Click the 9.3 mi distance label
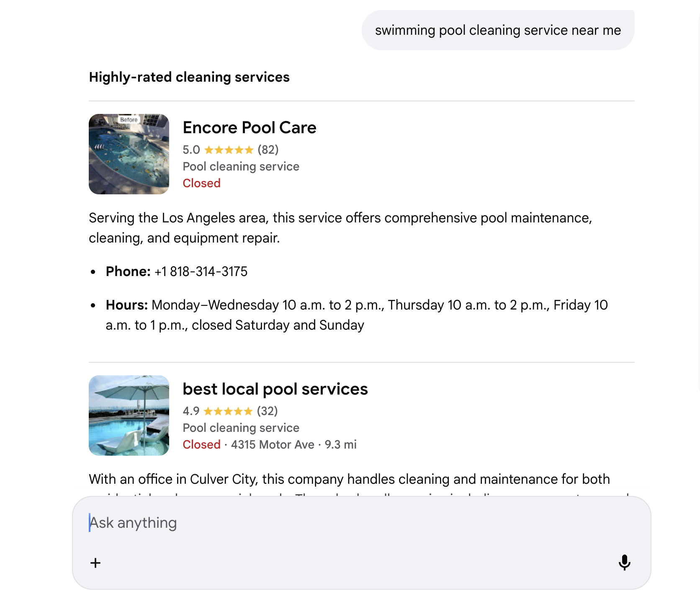Image resolution: width=700 pixels, height=609 pixels. 341,445
